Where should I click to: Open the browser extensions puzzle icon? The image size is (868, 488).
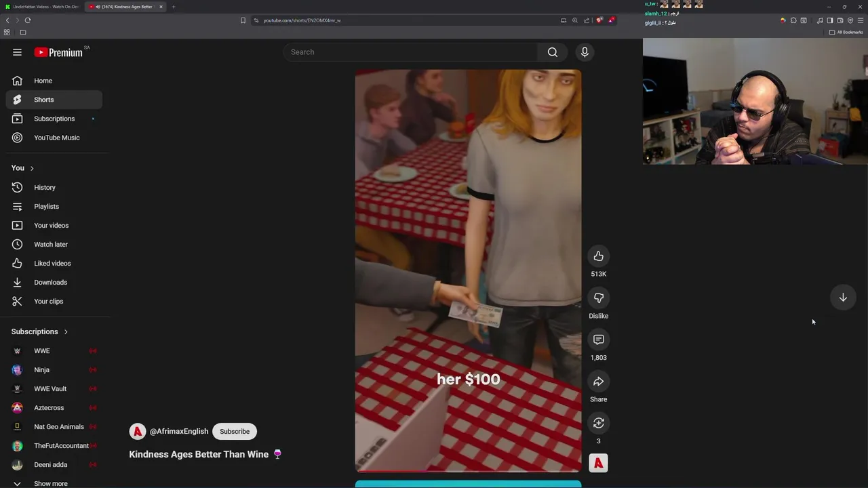(x=793, y=20)
